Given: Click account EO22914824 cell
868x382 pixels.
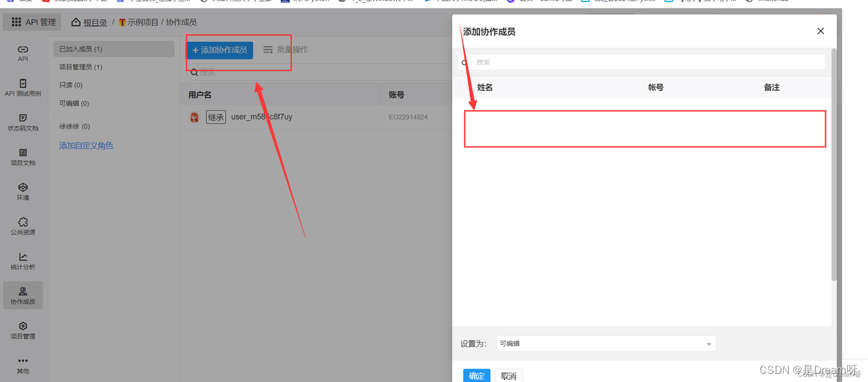Looking at the screenshot, I should (x=408, y=117).
